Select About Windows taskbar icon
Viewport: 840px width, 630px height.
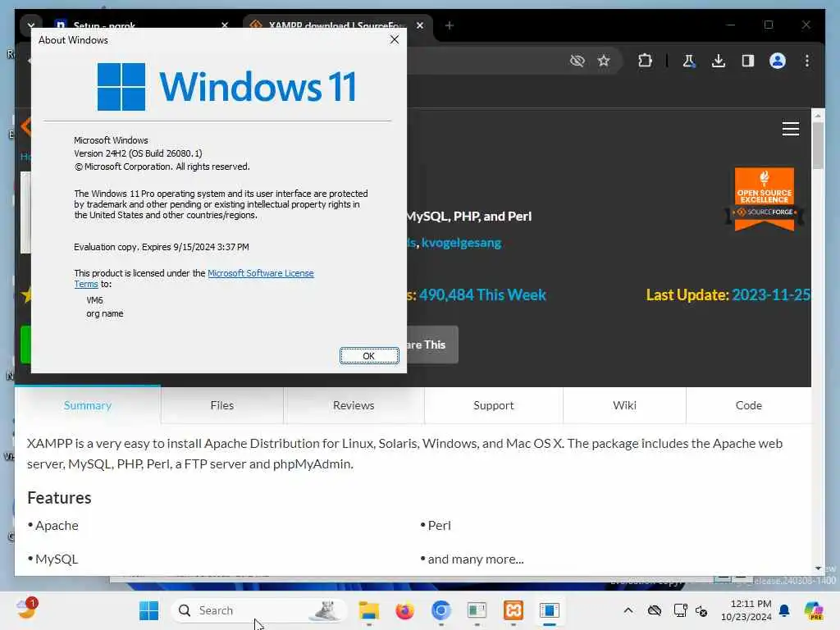click(x=549, y=610)
